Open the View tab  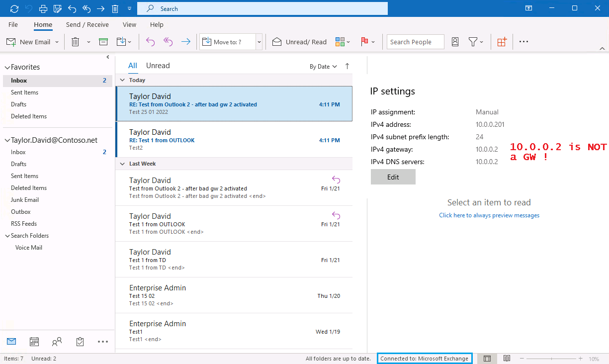click(x=129, y=24)
